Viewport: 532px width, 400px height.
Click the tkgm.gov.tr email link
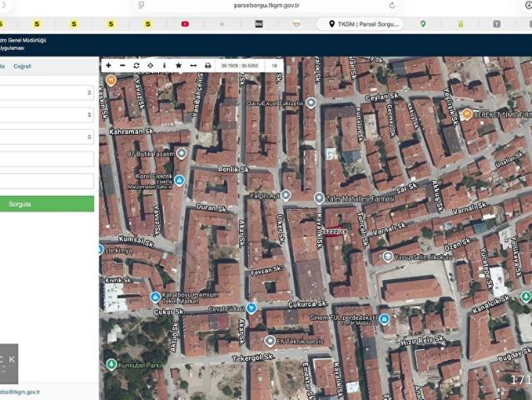pos(20,392)
